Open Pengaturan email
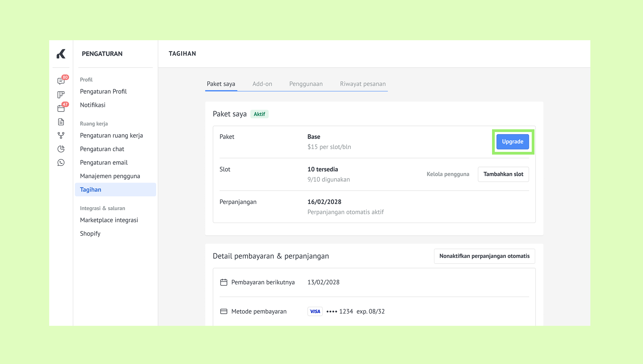The height and width of the screenshot is (364, 643). pyautogui.click(x=104, y=163)
